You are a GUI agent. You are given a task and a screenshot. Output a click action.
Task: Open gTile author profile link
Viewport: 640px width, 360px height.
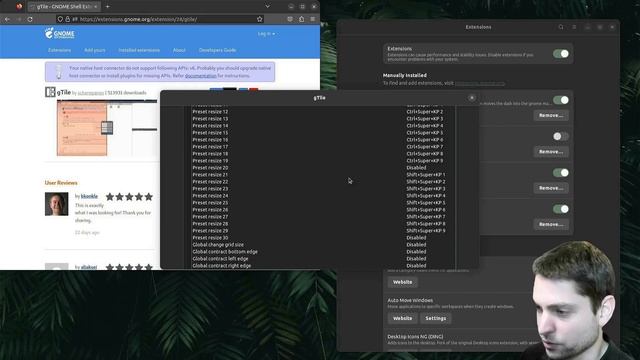[x=91, y=93]
